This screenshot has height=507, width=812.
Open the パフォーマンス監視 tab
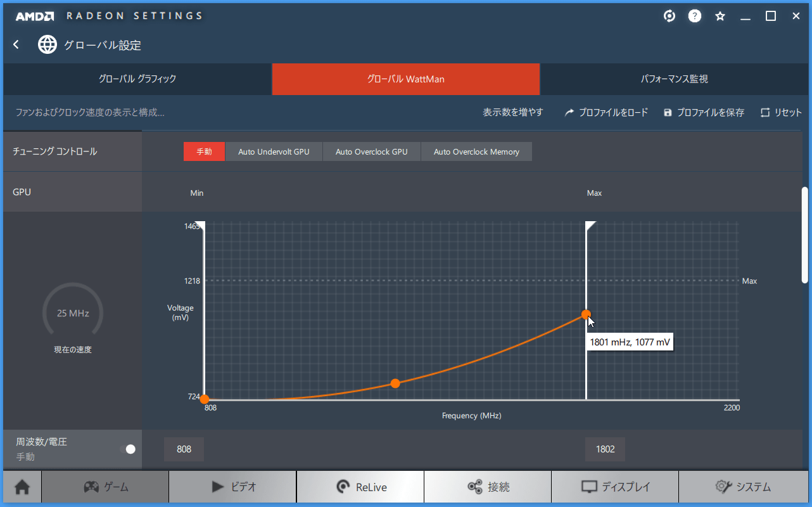(674, 79)
